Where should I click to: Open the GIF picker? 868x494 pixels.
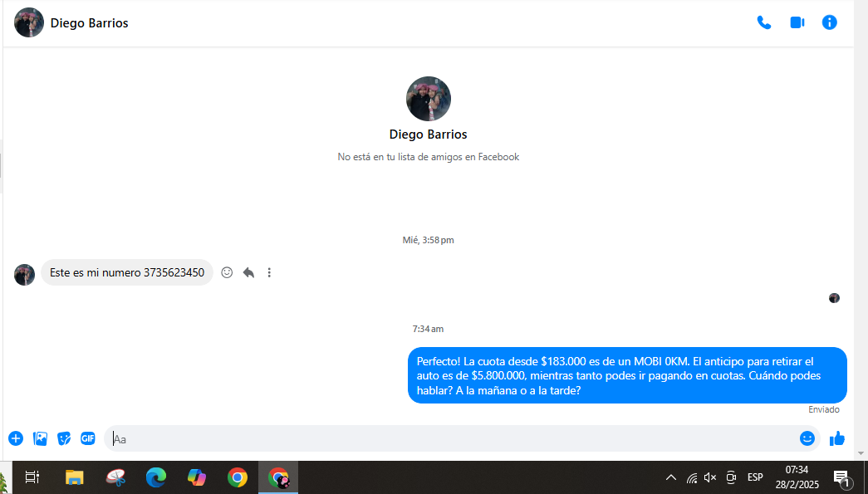(88, 438)
